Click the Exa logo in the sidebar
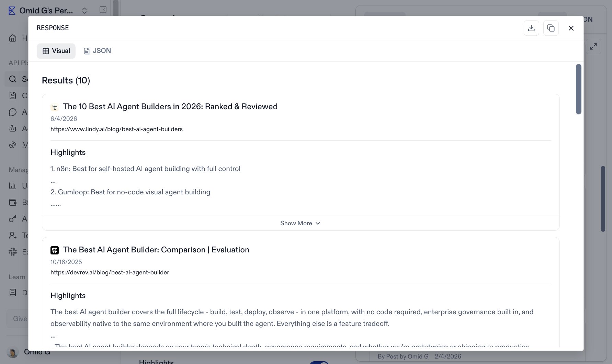This screenshot has width=612, height=364. tap(12, 11)
